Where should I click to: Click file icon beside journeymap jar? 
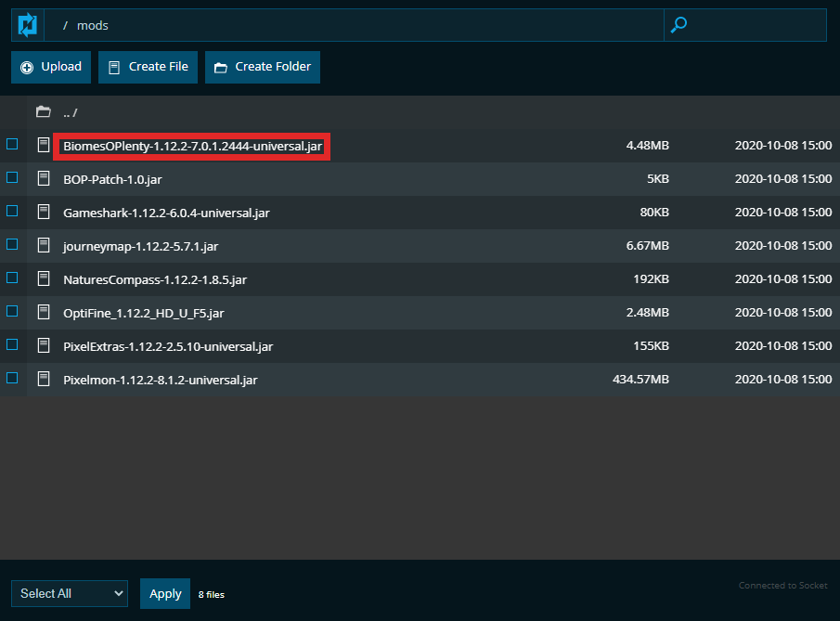(44, 245)
